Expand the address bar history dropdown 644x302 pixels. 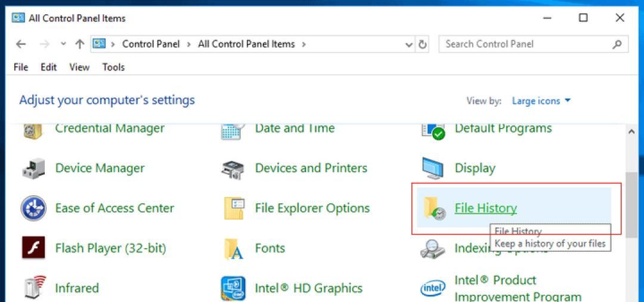[x=409, y=44]
